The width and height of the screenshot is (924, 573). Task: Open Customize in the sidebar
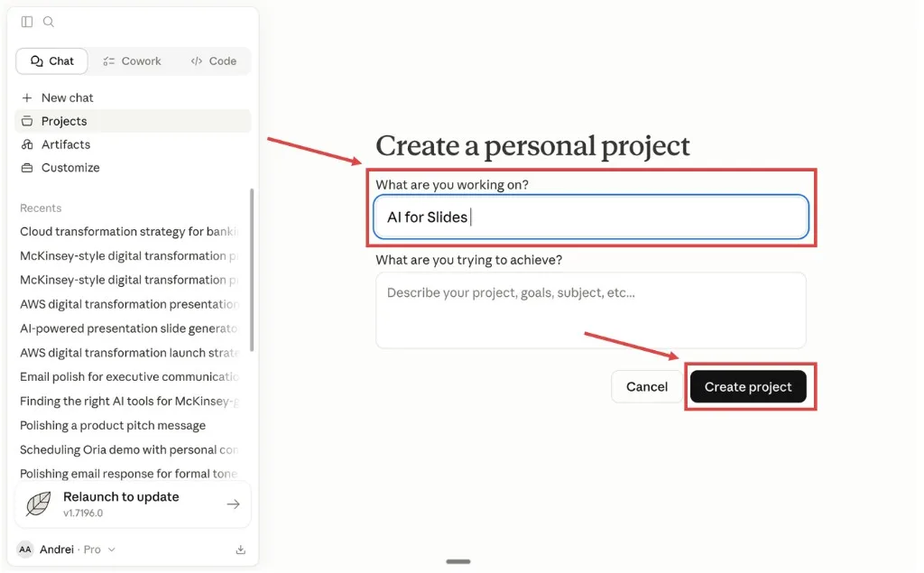click(133, 168)
